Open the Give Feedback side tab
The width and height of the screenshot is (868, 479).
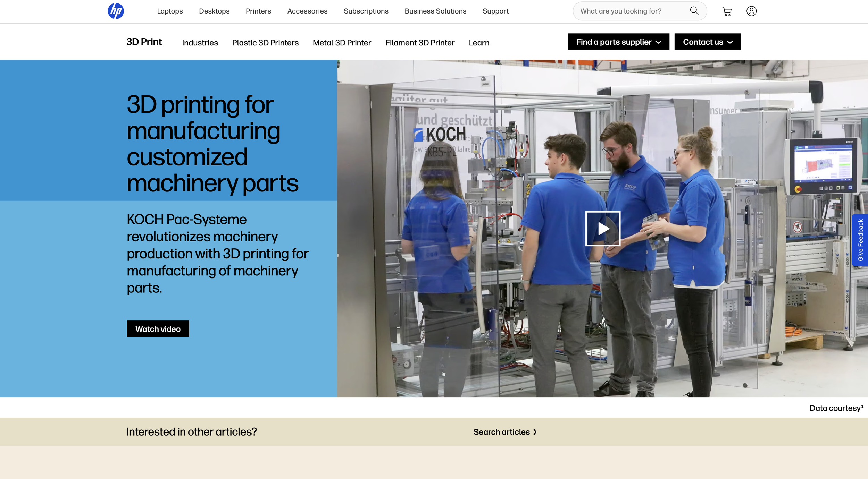(860, 240)
